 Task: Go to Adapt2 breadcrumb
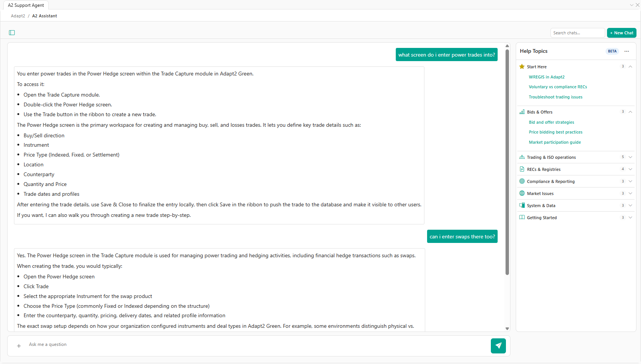point(18,16)
